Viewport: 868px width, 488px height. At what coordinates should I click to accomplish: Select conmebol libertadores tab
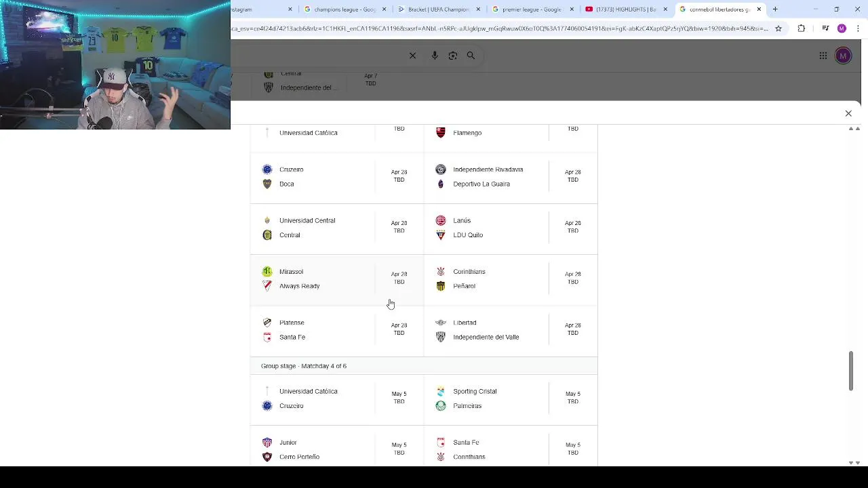pos(719,9)
